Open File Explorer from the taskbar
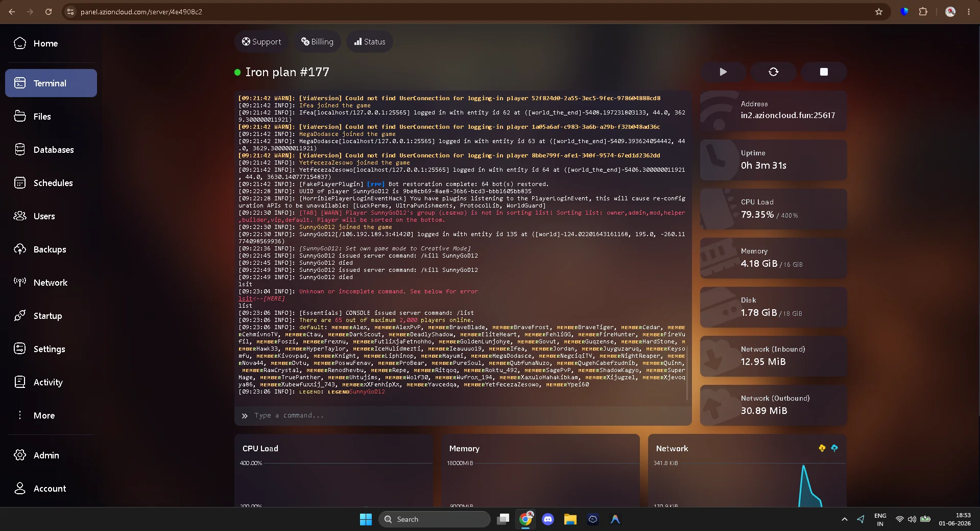Screen dimensions: 980x531 570,519
